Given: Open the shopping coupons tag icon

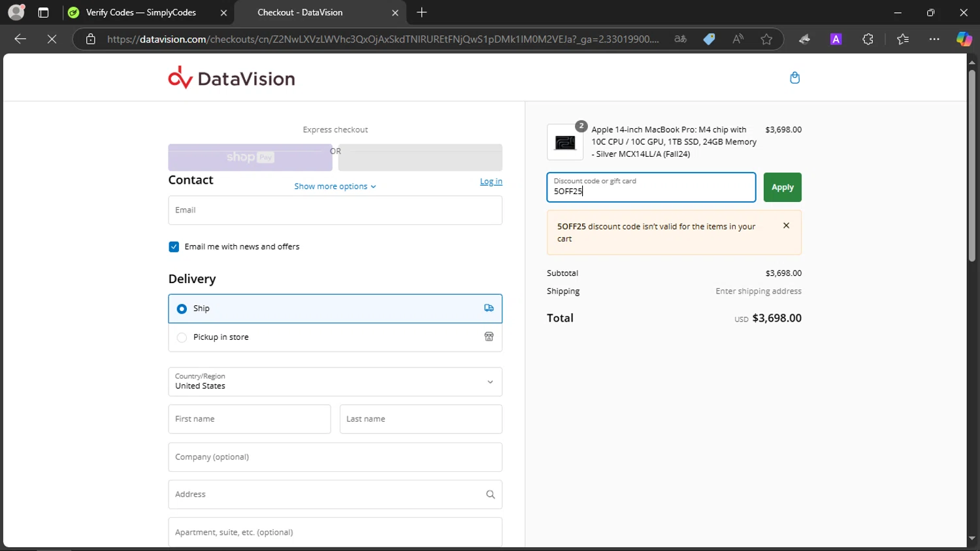Looking at the screenshot, I should (x=709, y=39).
